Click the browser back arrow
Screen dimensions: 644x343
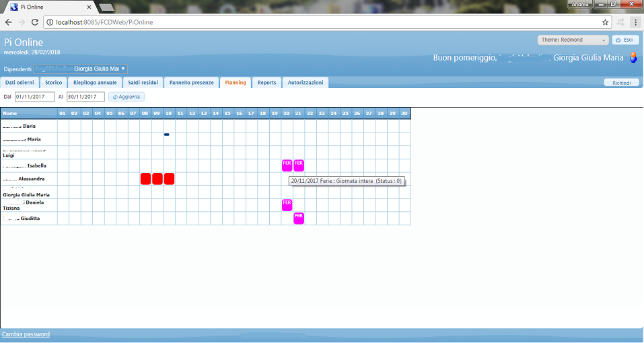[8, 22]
